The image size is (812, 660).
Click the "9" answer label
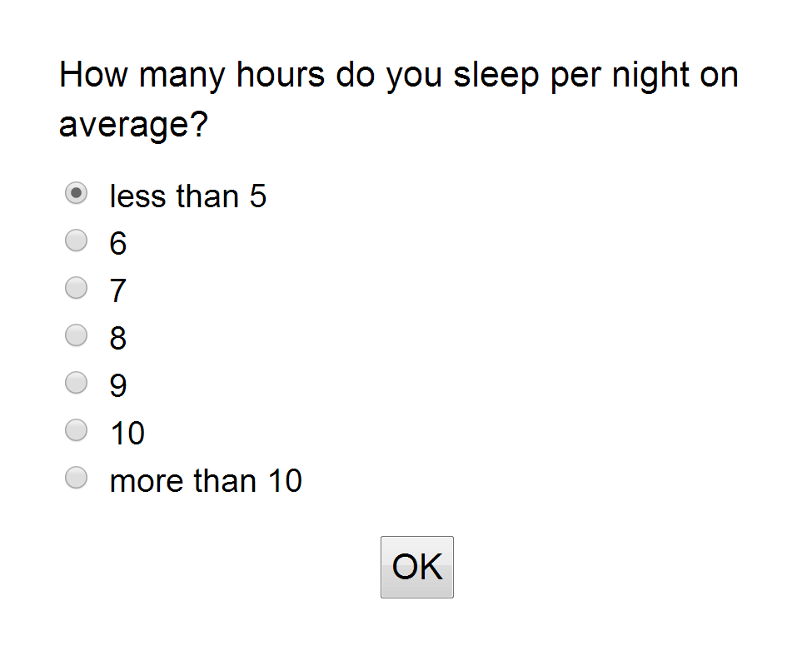[x=117, y=384]
